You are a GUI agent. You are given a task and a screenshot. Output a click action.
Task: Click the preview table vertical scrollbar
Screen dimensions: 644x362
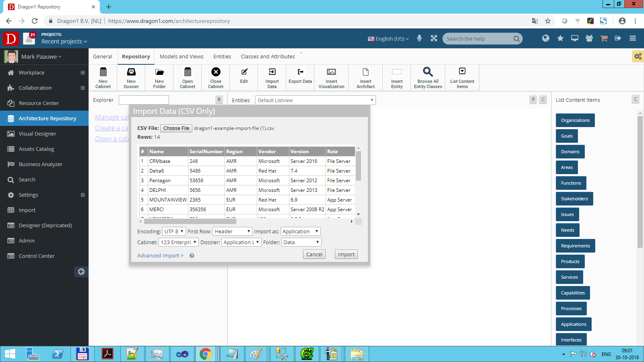pyautogui.click(x=358, y=166)
